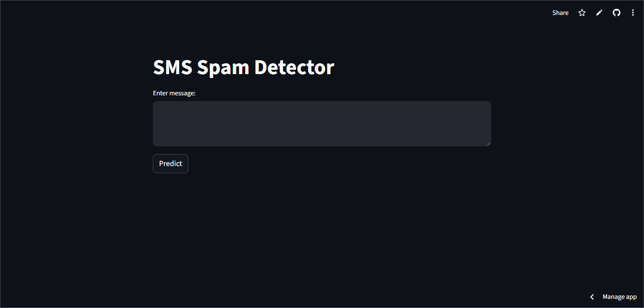Focus the Enter message text area
The width and height of the screenshot is (644, 308).
tap(322, 123)
